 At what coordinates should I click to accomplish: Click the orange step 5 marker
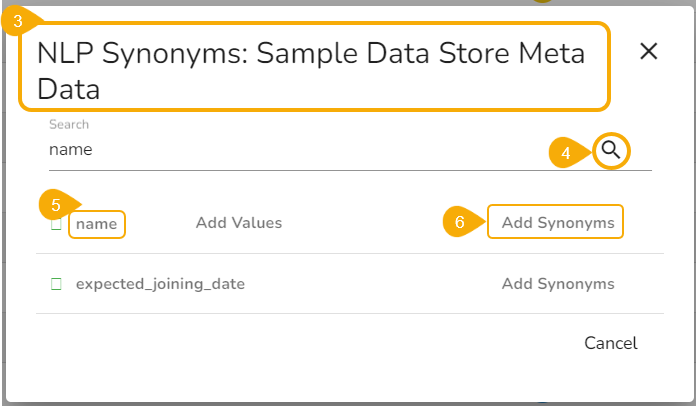click(56, 205)
